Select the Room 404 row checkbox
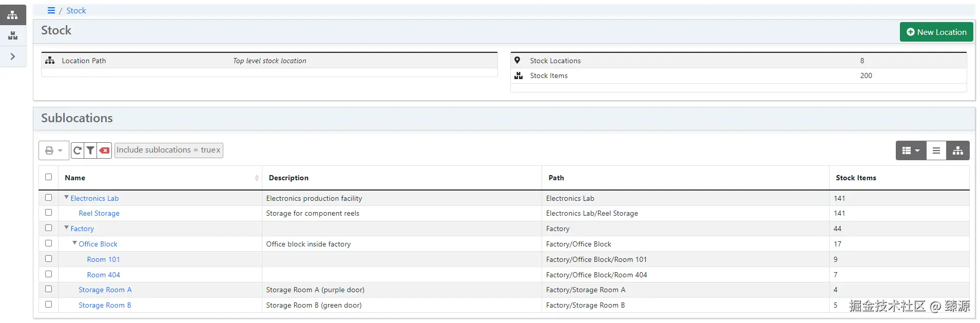This screenshot has height=323, width=980. pos(49,274)
